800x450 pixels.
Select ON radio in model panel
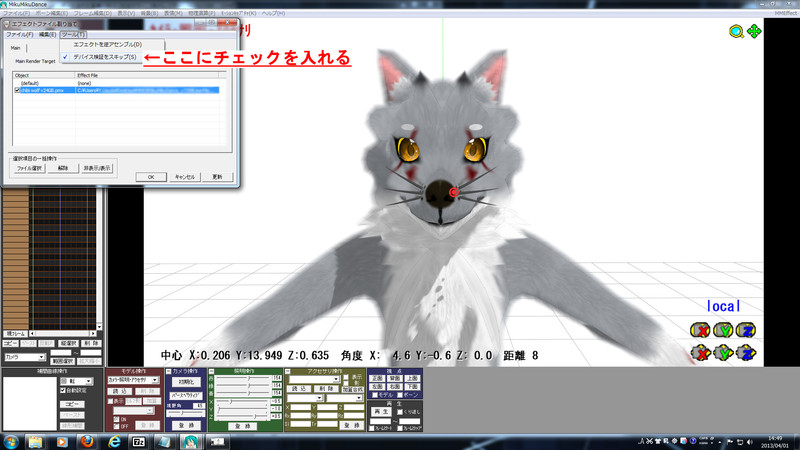[116, 419]
